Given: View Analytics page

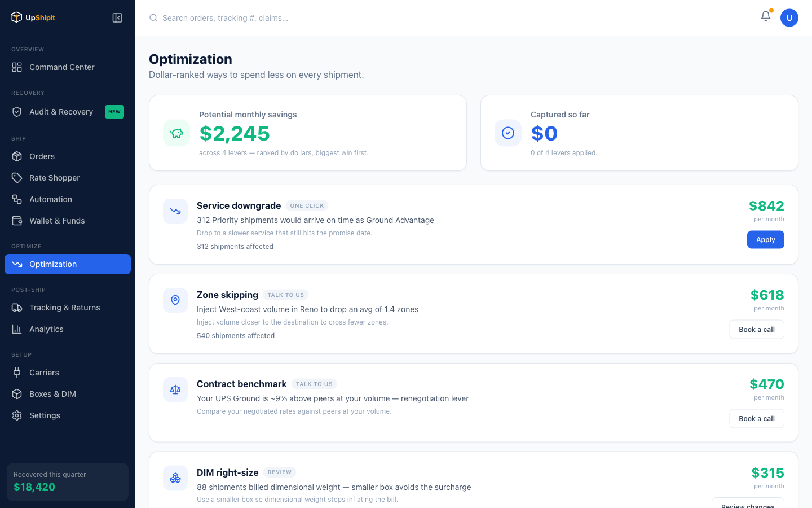Looking at the screenshot, I should point(68,329).
